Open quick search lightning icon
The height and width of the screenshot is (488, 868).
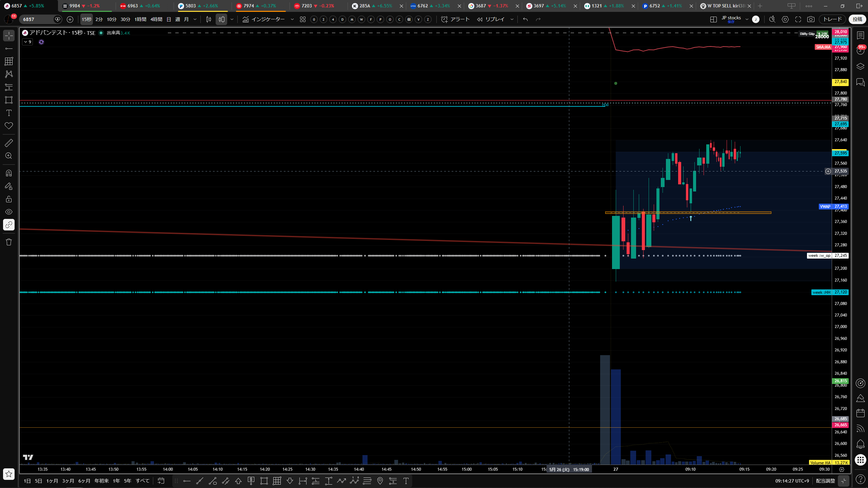tap(772, 19)
